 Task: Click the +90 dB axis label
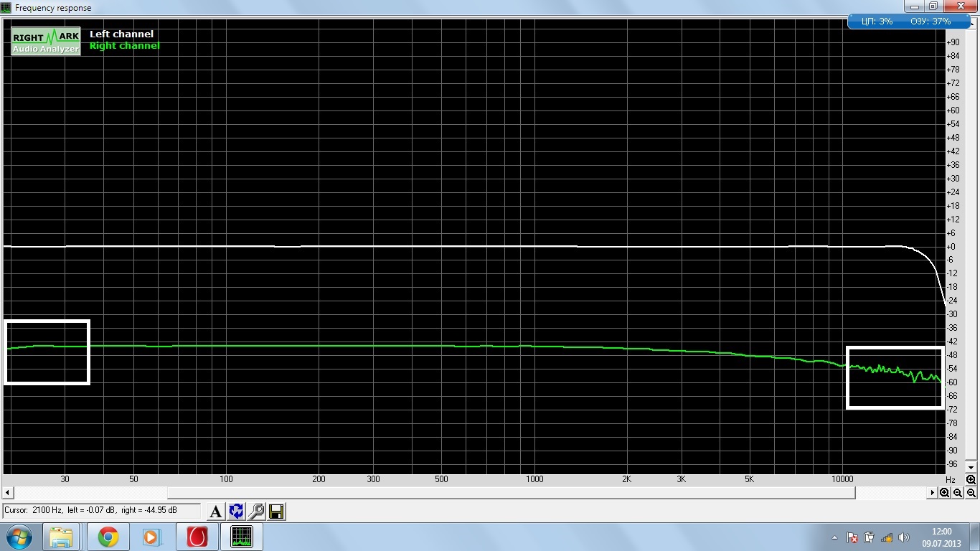coord(953,42)
